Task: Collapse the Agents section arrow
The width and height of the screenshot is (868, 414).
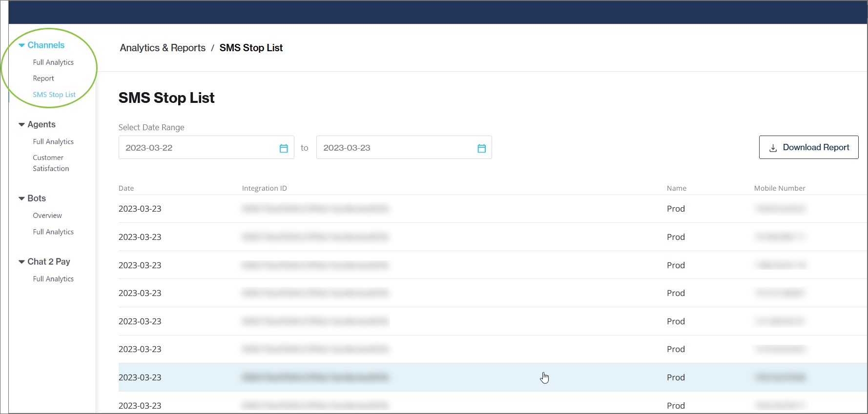Action: pyautogui.click(x=21, y=125)
